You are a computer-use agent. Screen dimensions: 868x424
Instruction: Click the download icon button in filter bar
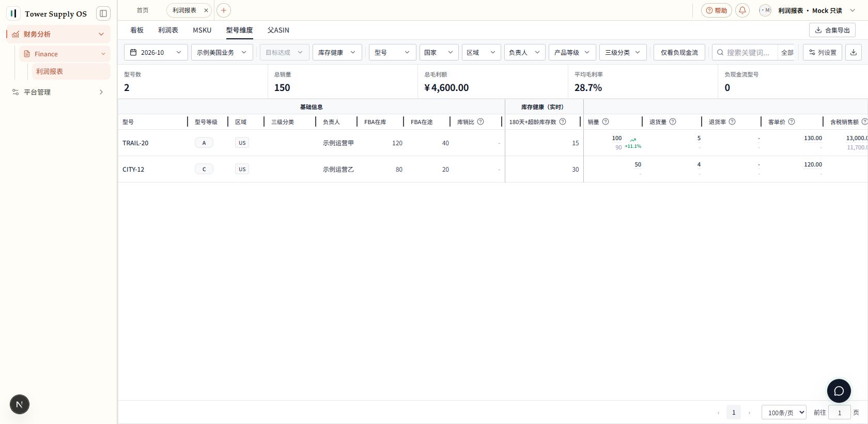(854, 52)
